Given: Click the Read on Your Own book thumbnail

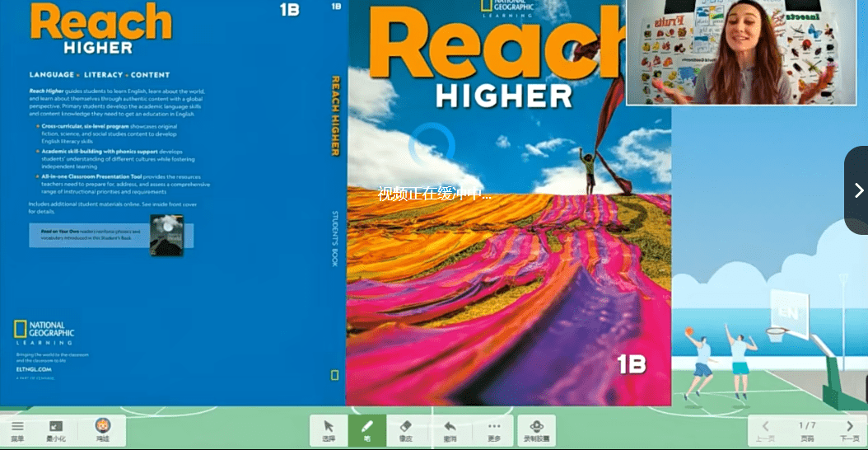Looking at the screenshot, I should [x=166, y=235].
